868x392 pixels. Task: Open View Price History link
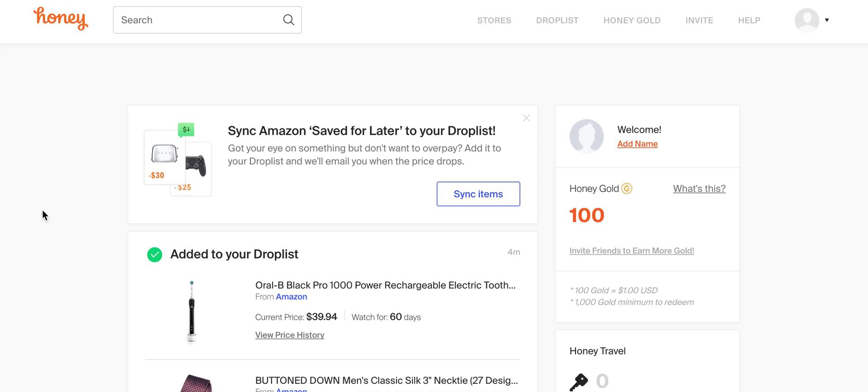click(x=290, y=335)
